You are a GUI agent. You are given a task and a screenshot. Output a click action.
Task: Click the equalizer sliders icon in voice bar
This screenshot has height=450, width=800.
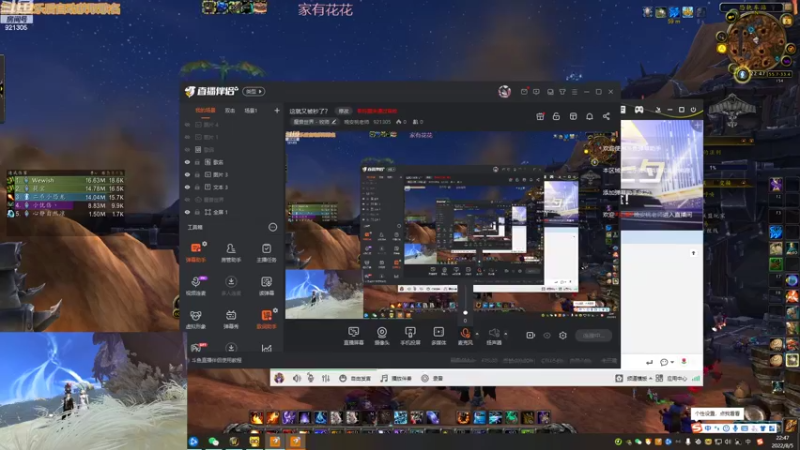pyautogui.click(x=326, y=379)
